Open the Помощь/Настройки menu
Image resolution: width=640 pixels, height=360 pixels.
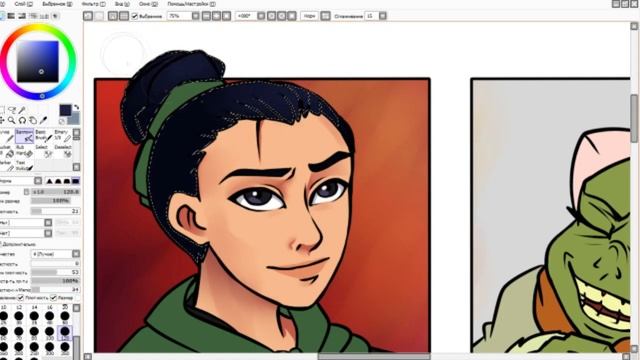(x=191, y=4)
